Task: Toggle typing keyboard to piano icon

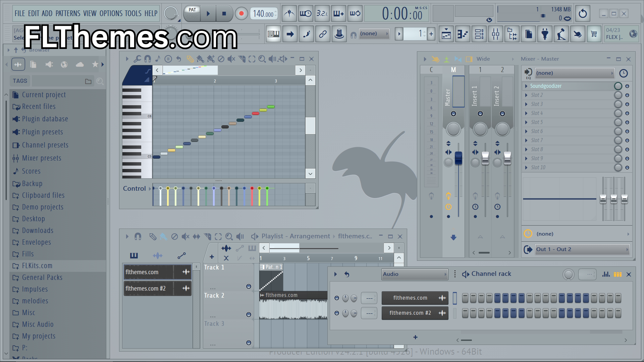Action: click(x=273, y=34)
